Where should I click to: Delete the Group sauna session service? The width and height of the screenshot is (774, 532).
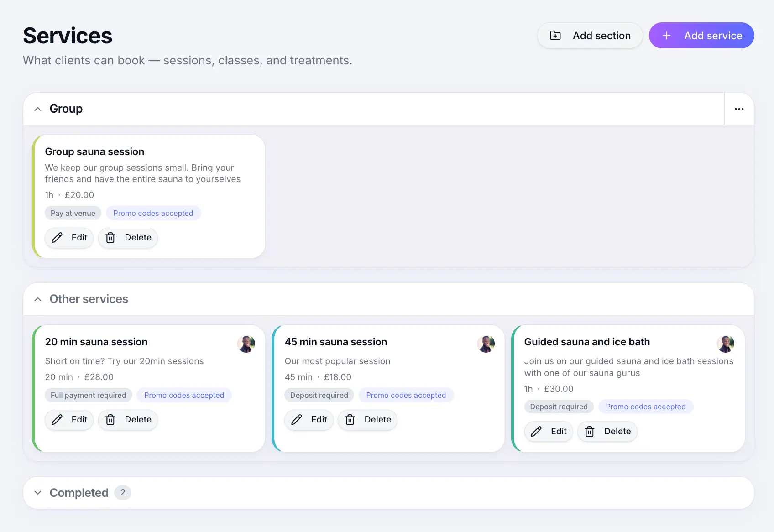pyautogui.click(x=128, y=238)
